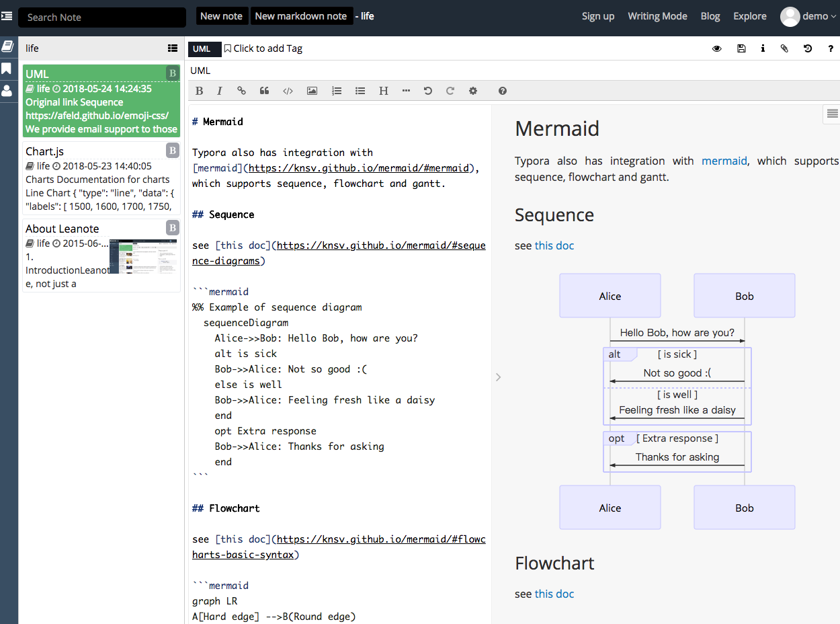Open editor settings gear icon
The width and height of the screenshot is (840, 624).
coord(473,91)
